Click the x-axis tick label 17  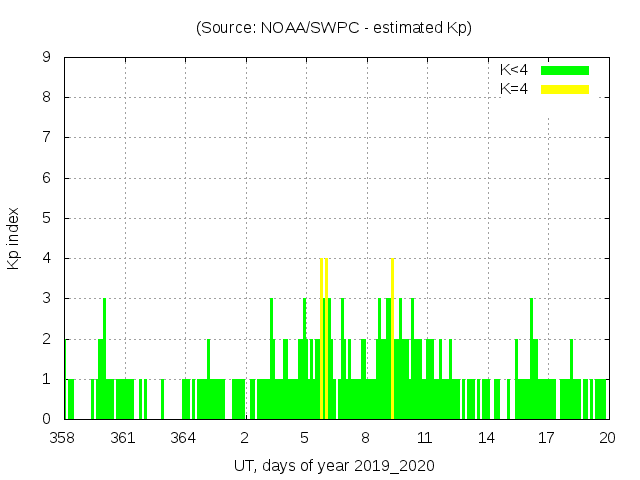click(546, 438)
